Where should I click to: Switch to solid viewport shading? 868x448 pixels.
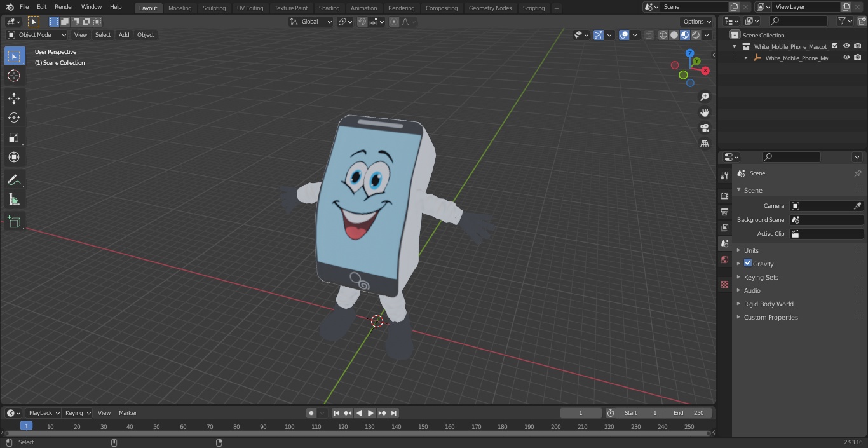click(674, 35)
